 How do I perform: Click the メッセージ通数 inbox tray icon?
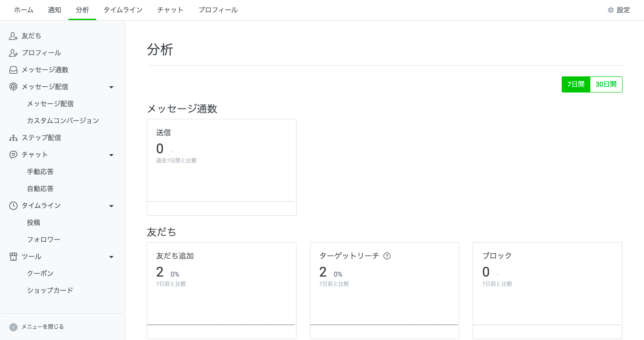click(13, 70)
